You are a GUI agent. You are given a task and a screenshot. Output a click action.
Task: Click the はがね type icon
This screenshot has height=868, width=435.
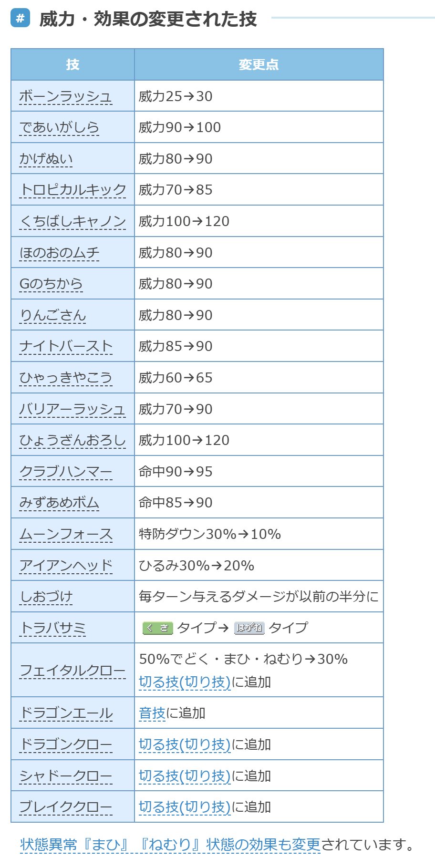click(x=249, y=628)
